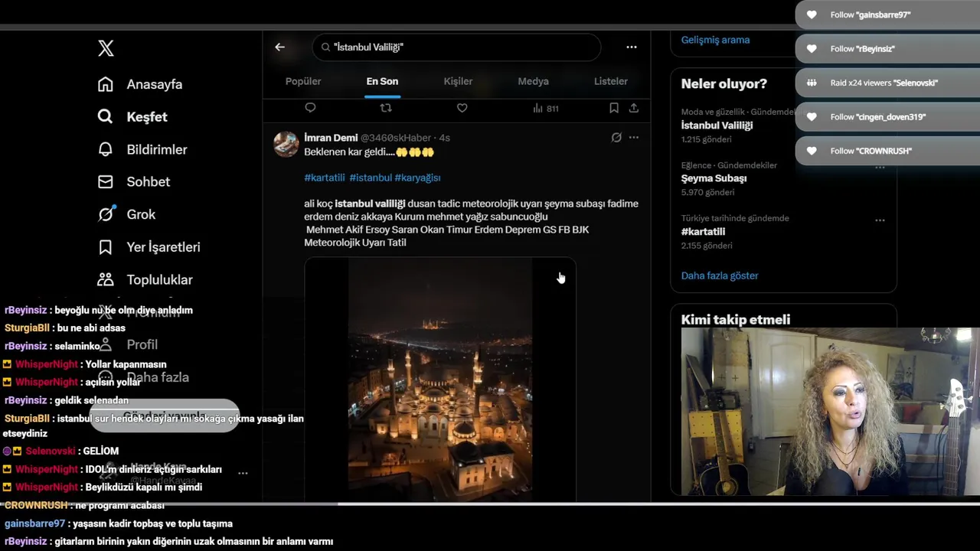Repost the previous post
Screen dimensions: 980x551
click(x=386, y=108)
